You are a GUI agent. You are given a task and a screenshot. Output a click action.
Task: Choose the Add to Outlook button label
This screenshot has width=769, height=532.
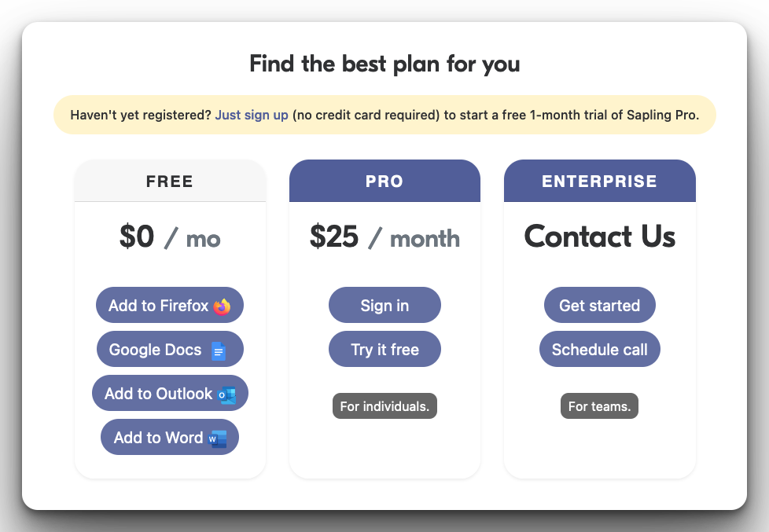(x=158, y=394)
